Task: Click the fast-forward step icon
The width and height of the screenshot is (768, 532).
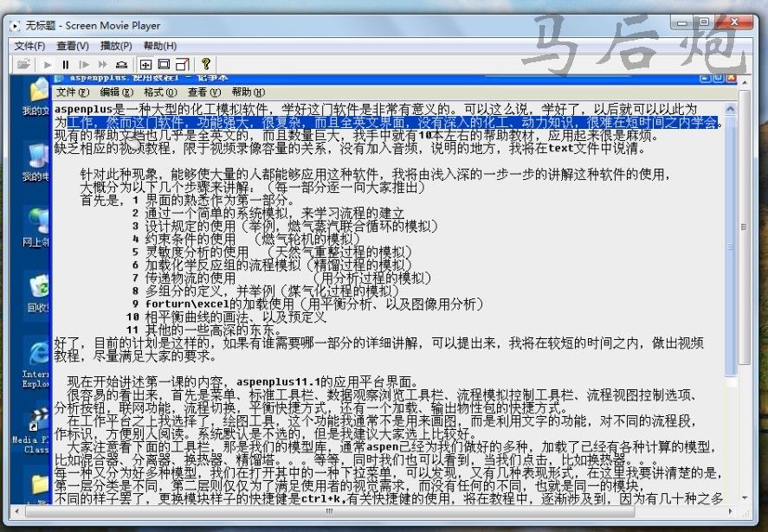Action: (101, 64)
